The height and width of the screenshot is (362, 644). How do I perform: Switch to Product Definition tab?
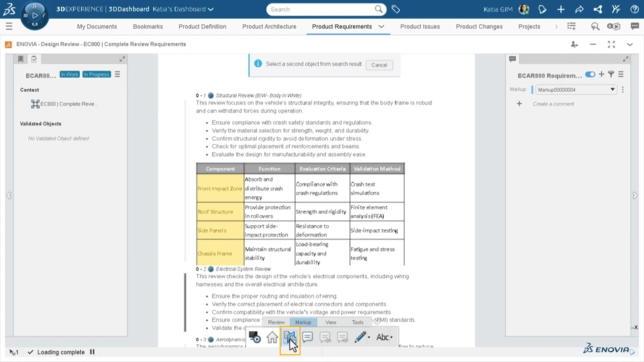203,26
